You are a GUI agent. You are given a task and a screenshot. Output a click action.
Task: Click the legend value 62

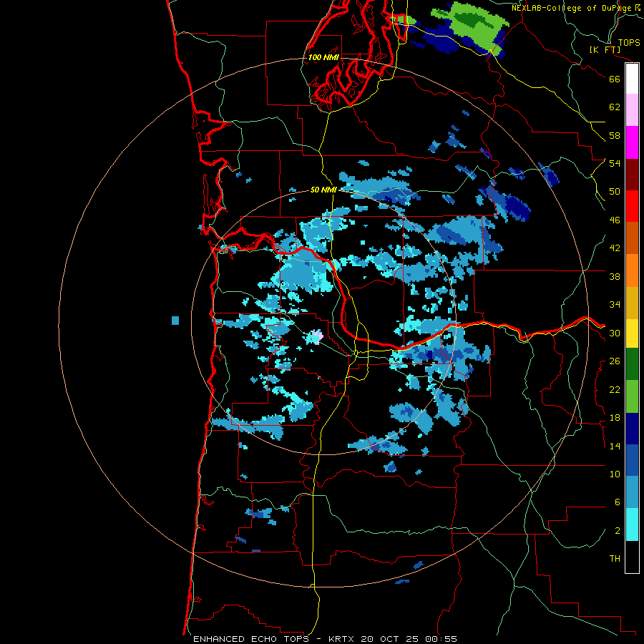tap(615, 107)
